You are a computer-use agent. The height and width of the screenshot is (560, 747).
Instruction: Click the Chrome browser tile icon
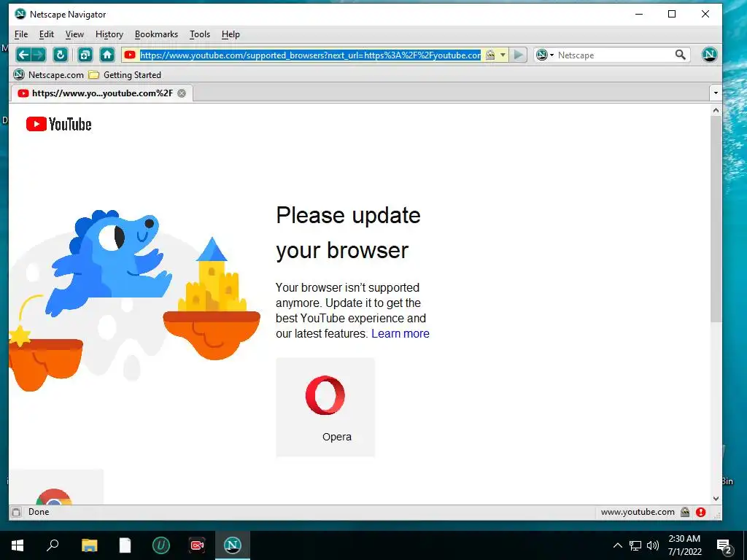[x=54, y=496]
